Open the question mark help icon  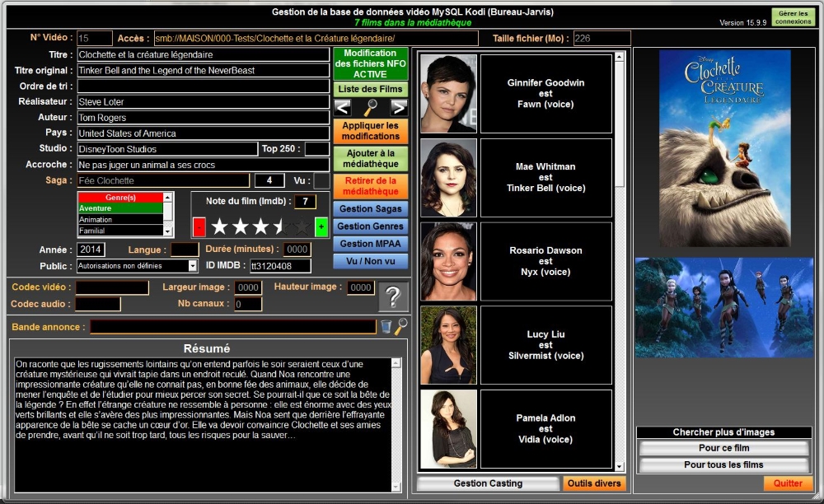pos(392,297)
